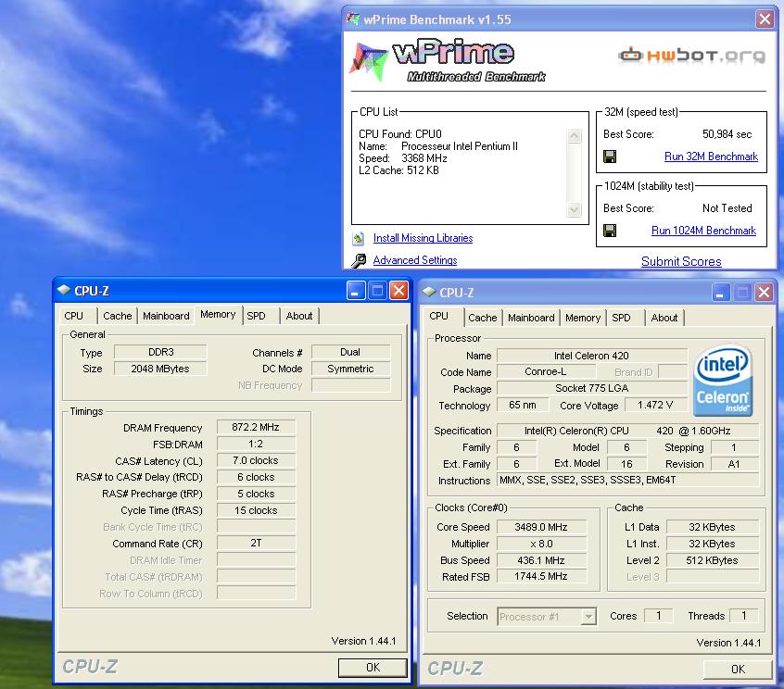Screen dimensions: 784x689
Task: Click the Cycle Time 15 clocks field
Action: point(256,510)
